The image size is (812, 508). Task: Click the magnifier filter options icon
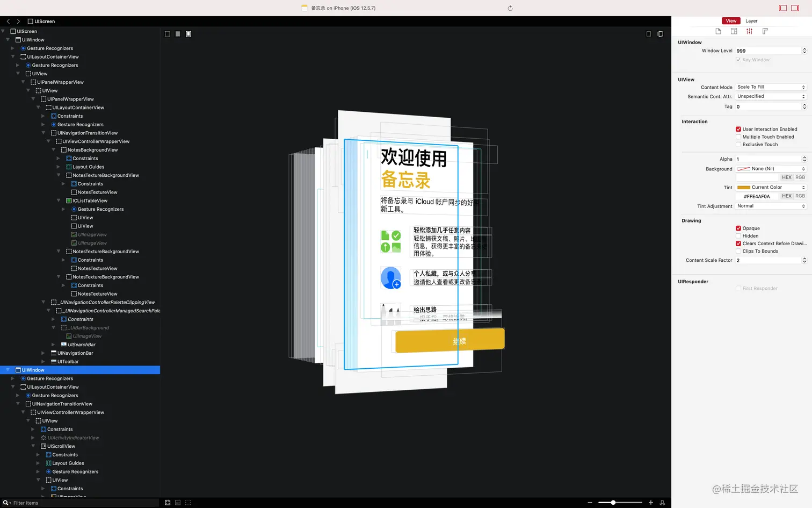[7, 503]
